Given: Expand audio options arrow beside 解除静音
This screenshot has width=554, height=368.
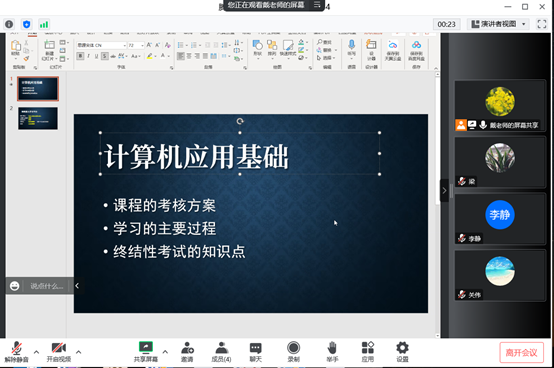Looking at the screenshot, I should [x=36, y=352].
